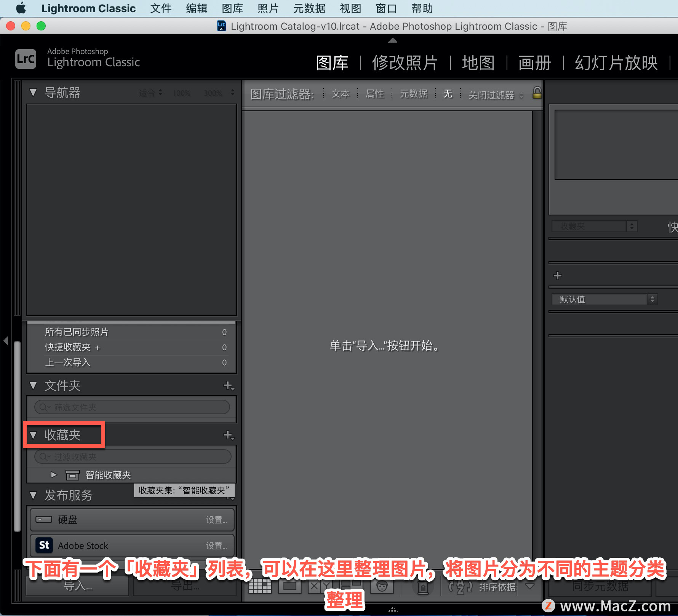Add new collection with plus icon
Screen dimensions: 678x616
click(229, 435)
